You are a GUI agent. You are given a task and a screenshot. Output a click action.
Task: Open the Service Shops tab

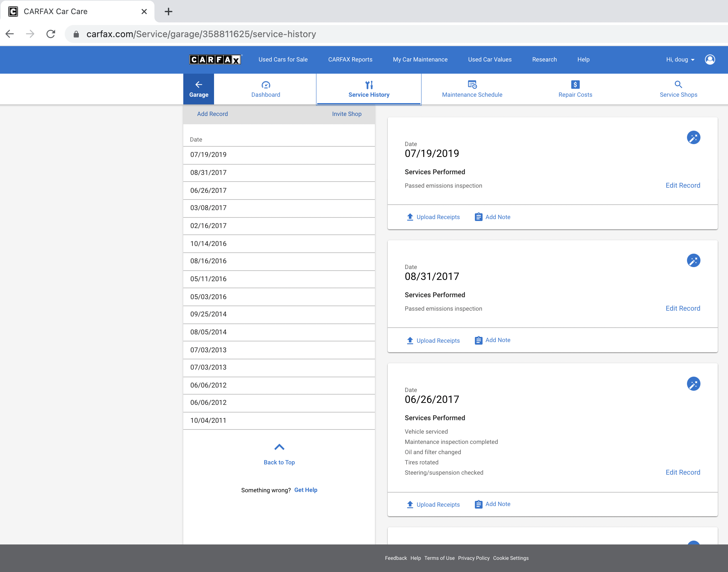(678, 89)
